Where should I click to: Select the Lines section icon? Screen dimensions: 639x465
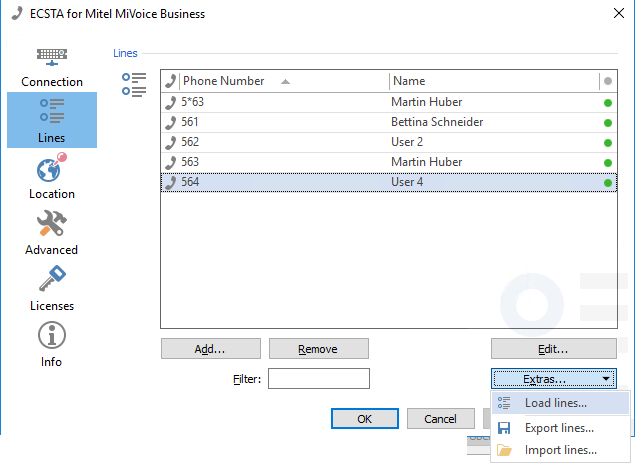52,112
